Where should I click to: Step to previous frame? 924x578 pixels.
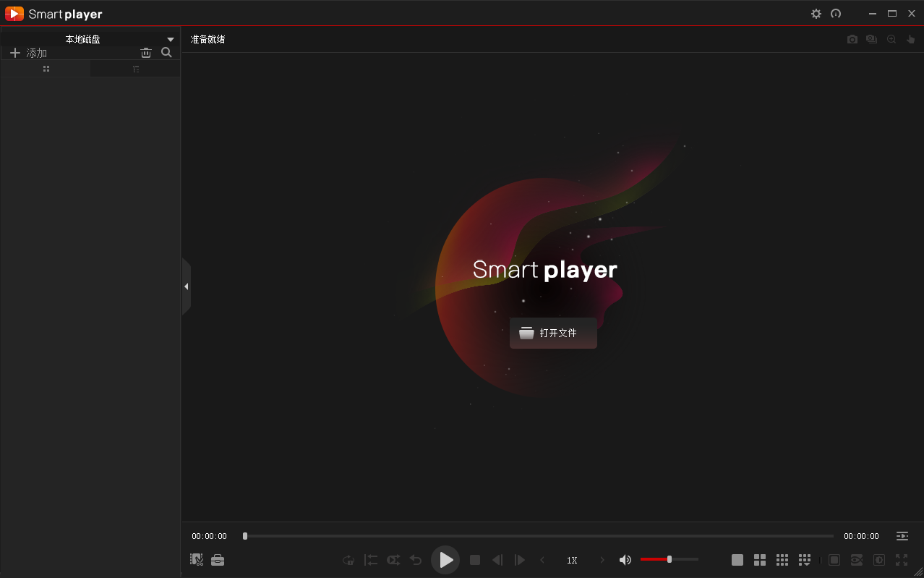tap(497, 560)
